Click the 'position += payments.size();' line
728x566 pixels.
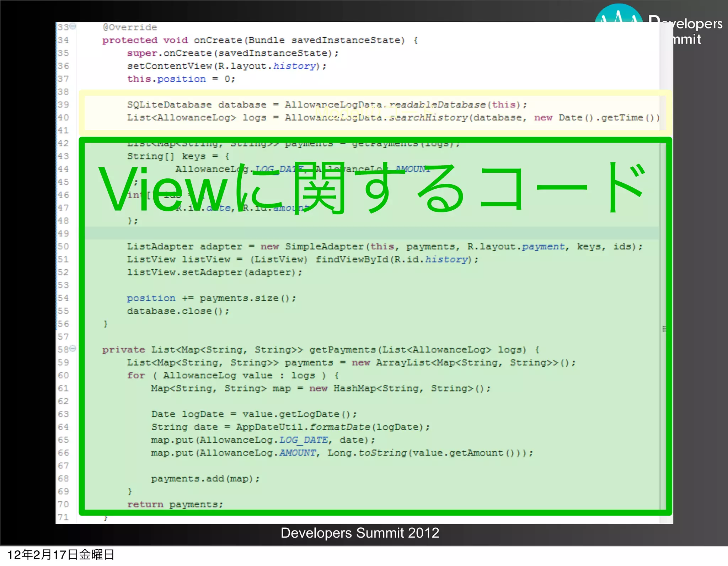tap(212, 298)
